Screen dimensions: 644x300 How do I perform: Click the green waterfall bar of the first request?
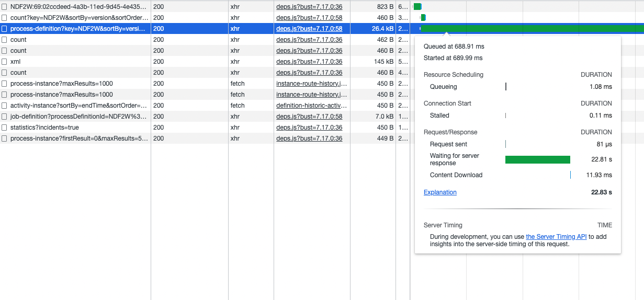coord(417,7)
